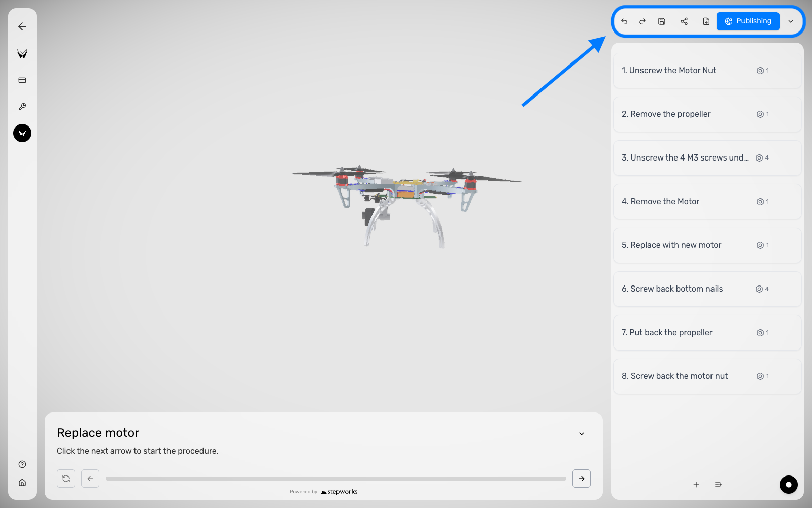Select step 7. Put back the propeller

[707, 333]
